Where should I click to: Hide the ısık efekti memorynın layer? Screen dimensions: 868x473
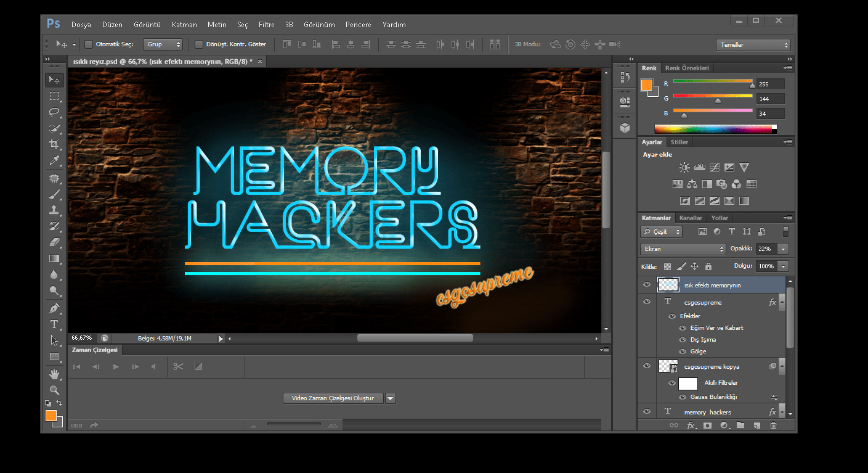click(646, 285)
